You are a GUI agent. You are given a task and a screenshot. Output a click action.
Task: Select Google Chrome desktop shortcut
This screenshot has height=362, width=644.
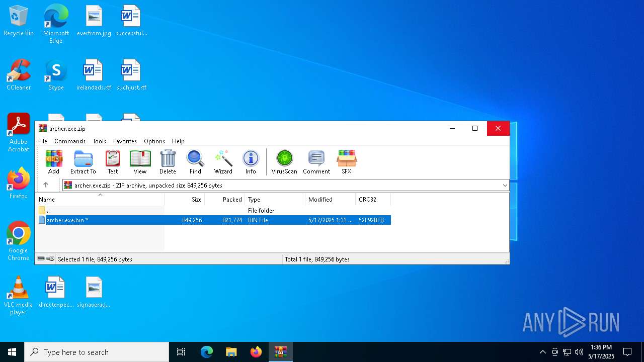[x=19, y=241]
